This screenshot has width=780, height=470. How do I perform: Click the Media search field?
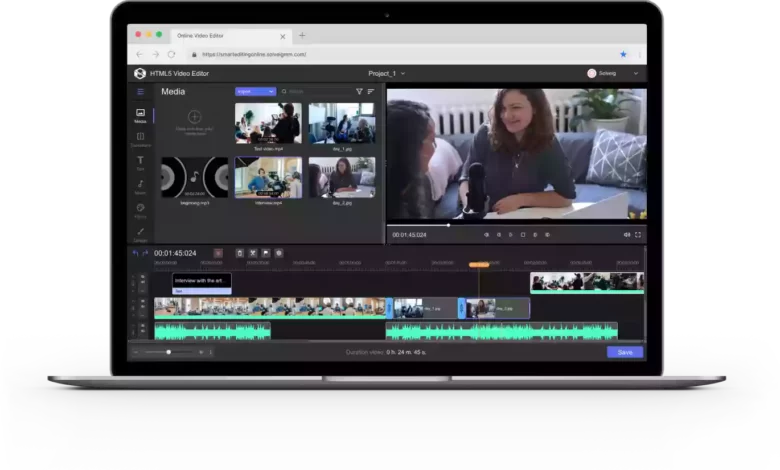click(316, 92)
